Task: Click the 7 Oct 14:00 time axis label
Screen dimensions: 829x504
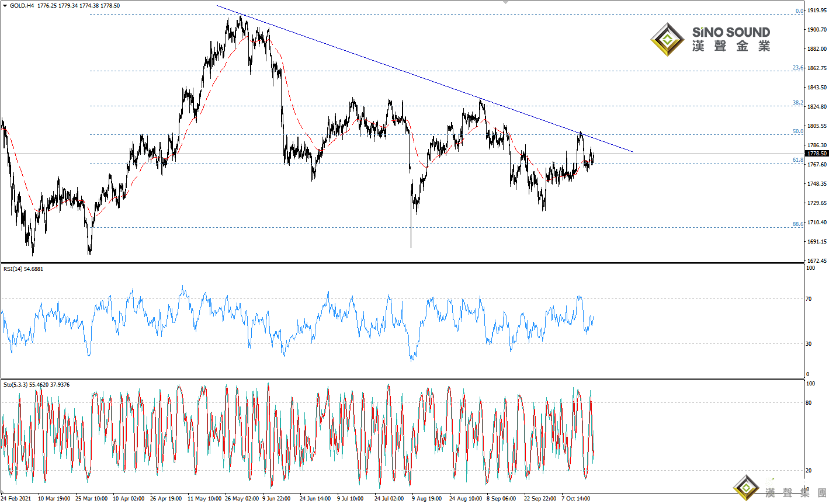Action: 575,499
